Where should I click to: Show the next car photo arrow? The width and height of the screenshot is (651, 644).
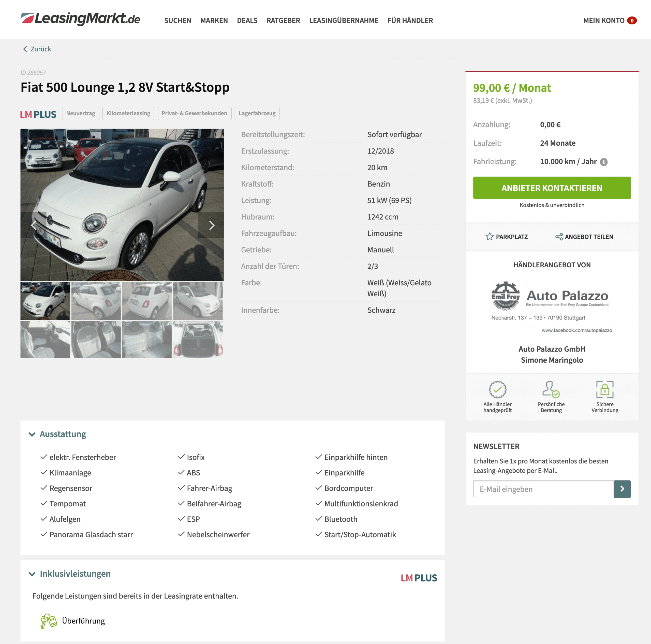tap(211, 225)
